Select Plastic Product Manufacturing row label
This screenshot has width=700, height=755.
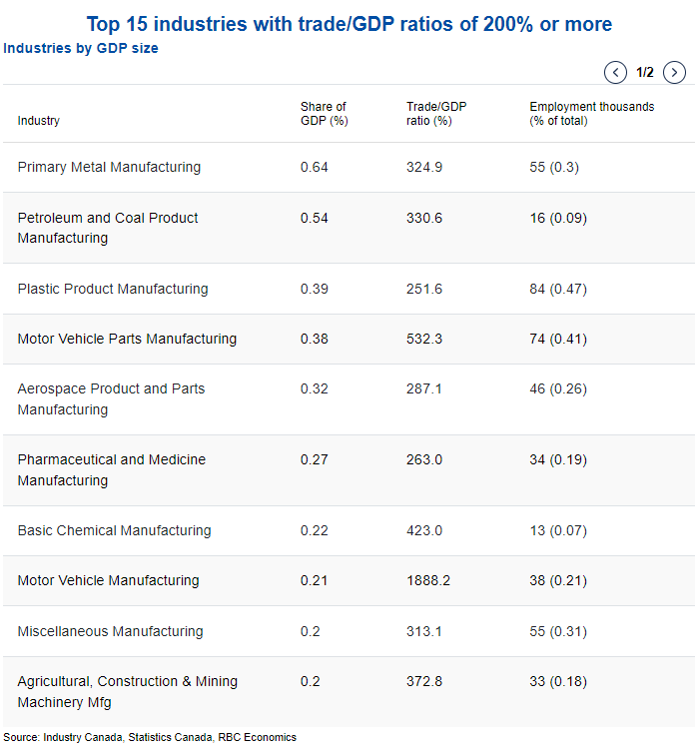113,289
